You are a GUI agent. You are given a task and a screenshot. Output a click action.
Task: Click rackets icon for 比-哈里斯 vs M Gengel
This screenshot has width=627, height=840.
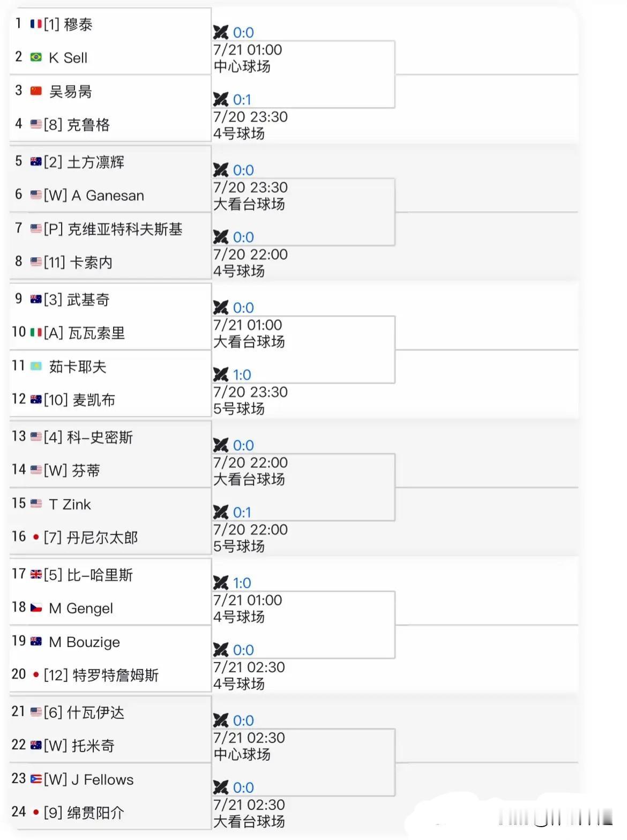coord(220,583)
